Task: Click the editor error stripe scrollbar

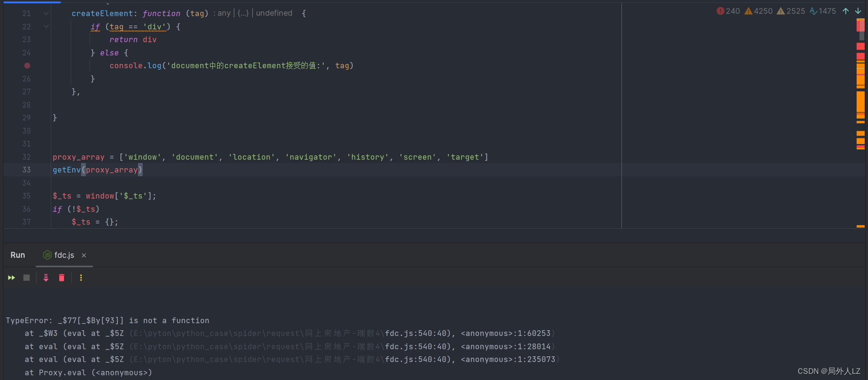Action: pyautogui.click(x=860, y=123)
